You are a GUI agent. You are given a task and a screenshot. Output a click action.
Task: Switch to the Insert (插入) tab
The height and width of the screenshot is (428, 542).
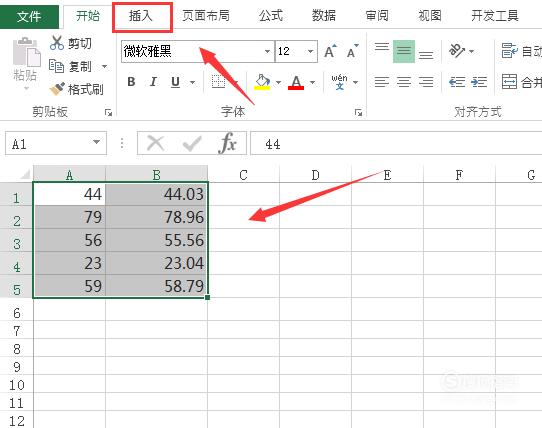(141, 16)
